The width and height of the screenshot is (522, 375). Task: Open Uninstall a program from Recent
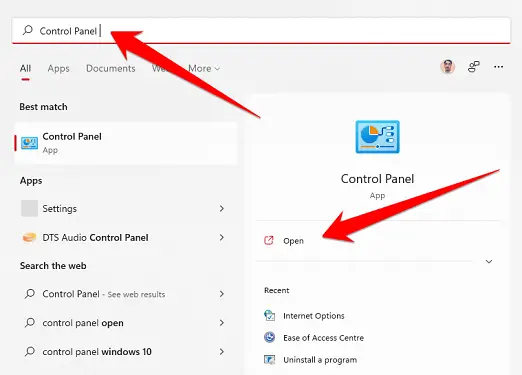tap(320, 360)
